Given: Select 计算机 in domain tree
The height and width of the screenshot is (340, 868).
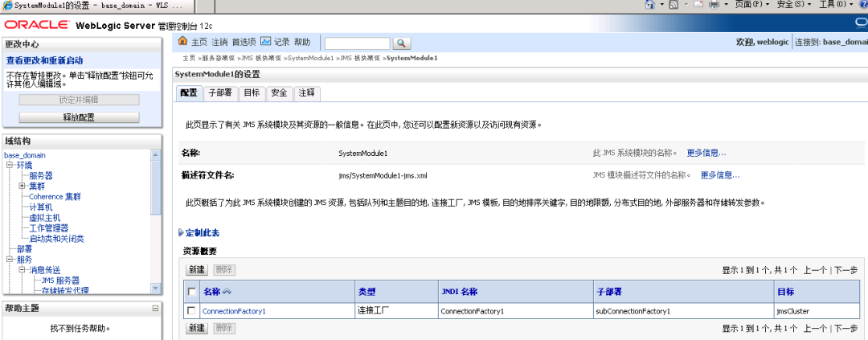Looking at the screenshot, I should (x=41, y=207).
